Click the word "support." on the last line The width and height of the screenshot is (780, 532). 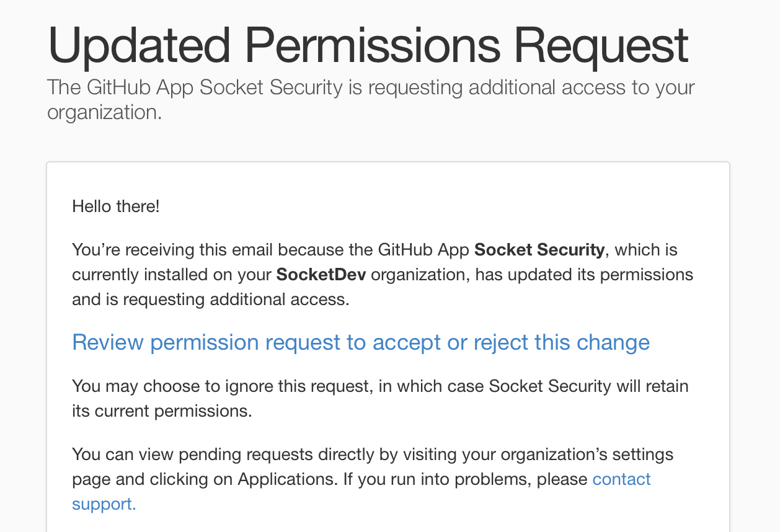click(x=104, y=504)
